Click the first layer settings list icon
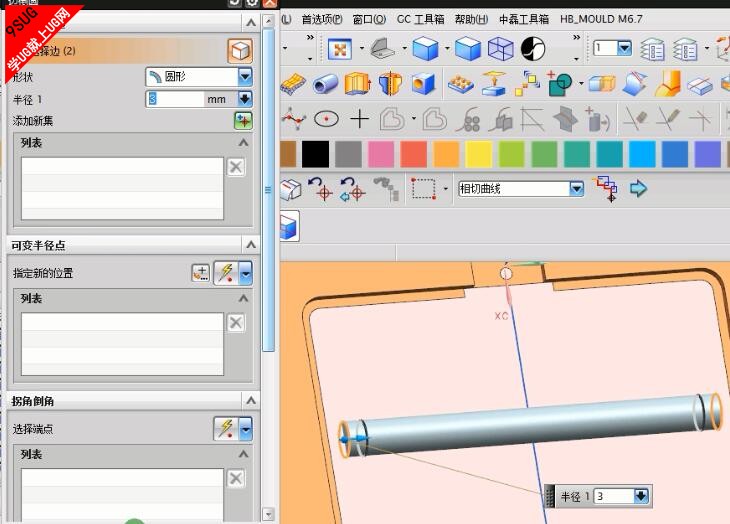The height and width of the screenshot is (524, 730). (652, 49)
